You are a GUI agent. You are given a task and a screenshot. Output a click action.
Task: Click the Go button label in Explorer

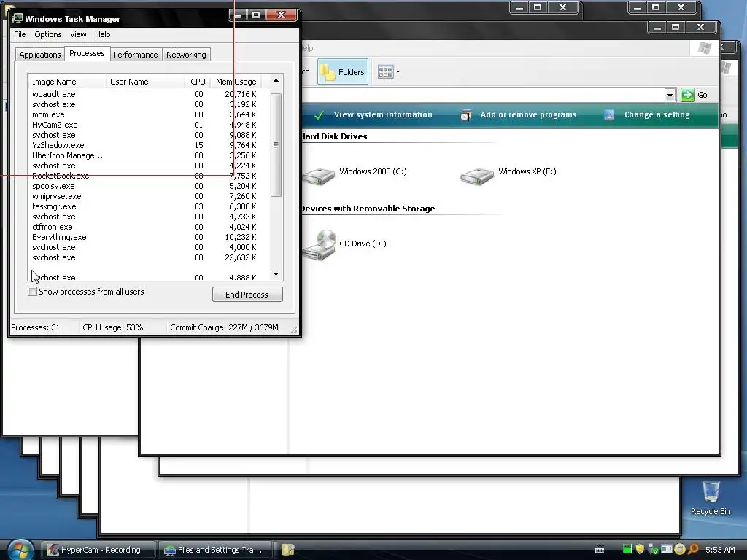click(703, 95)
